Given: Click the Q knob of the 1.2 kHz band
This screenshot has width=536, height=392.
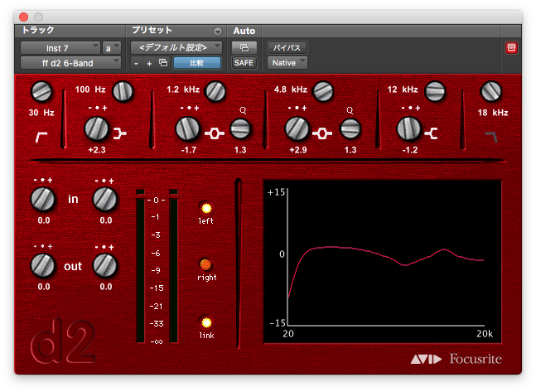Looking at the screenshot, I should (240, 128).
